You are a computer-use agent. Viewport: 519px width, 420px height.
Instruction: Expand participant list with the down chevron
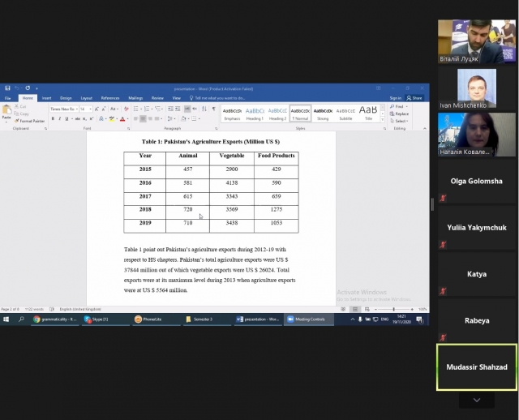point(476,400)
